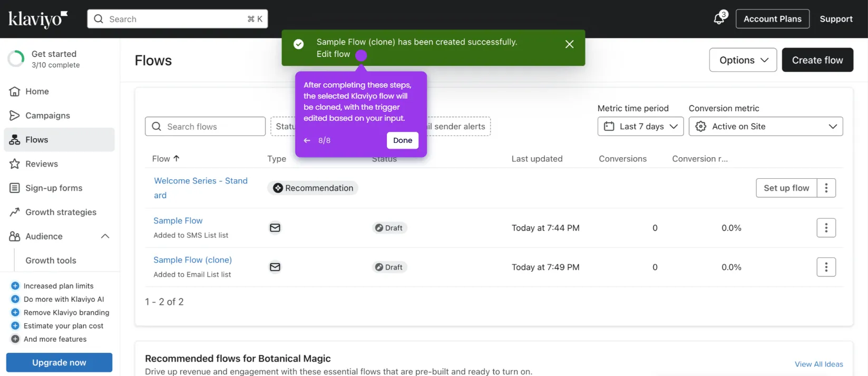The height and width of the screenshot is (376, 868).
Task: Click plus icon for Estimate your plan cost
Action: tap(15, 326)
